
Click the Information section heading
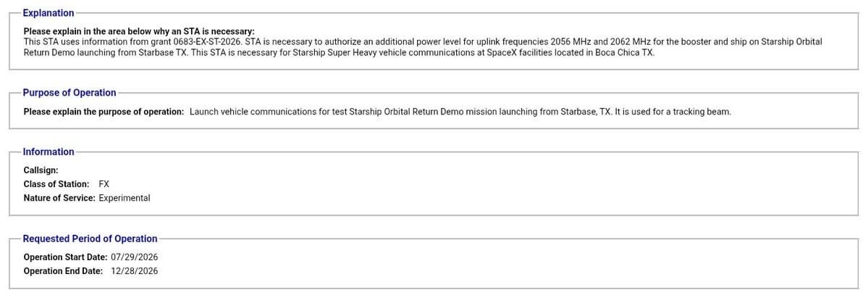pos(49,151)
